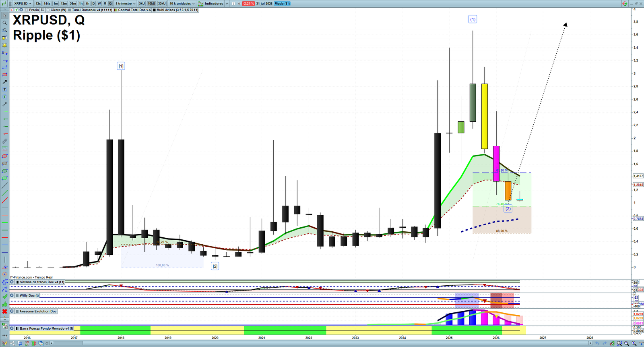The width and height of the screenshot is (644, 347).
Task: Close the Awesome Evolution Doc panel
Action: pos(12,311)
